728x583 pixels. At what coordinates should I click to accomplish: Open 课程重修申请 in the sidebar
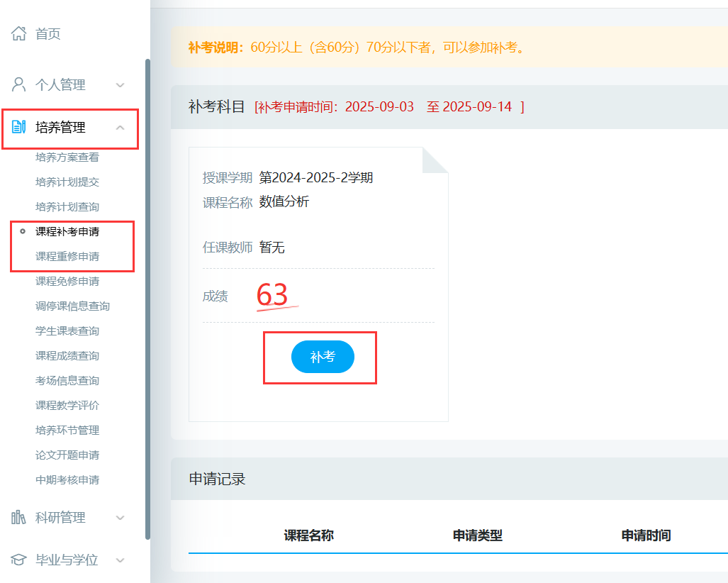click(x=67, y=256)
